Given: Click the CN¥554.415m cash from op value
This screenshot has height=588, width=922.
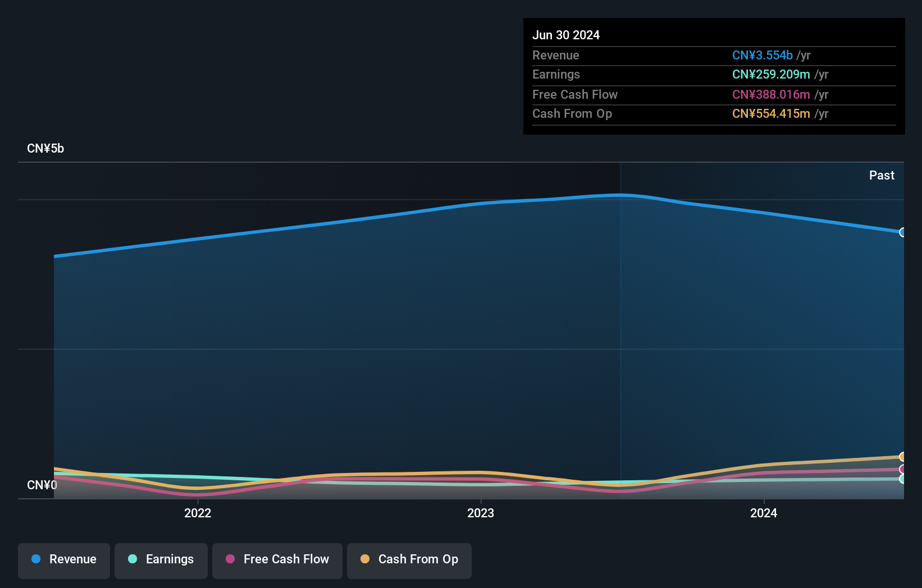Looking at the screenshot, I should 771,113.
